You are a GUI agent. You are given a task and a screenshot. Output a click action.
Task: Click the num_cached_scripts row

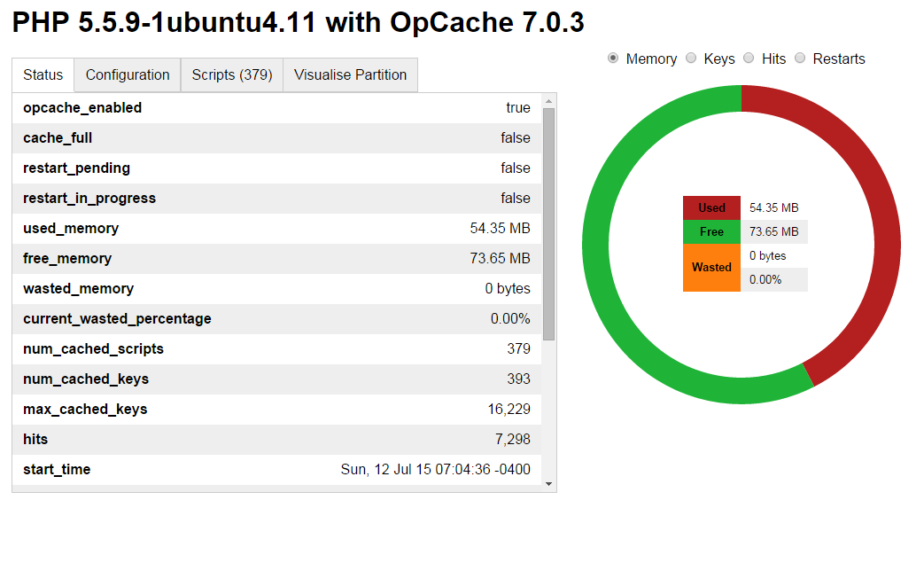(276, 349)
